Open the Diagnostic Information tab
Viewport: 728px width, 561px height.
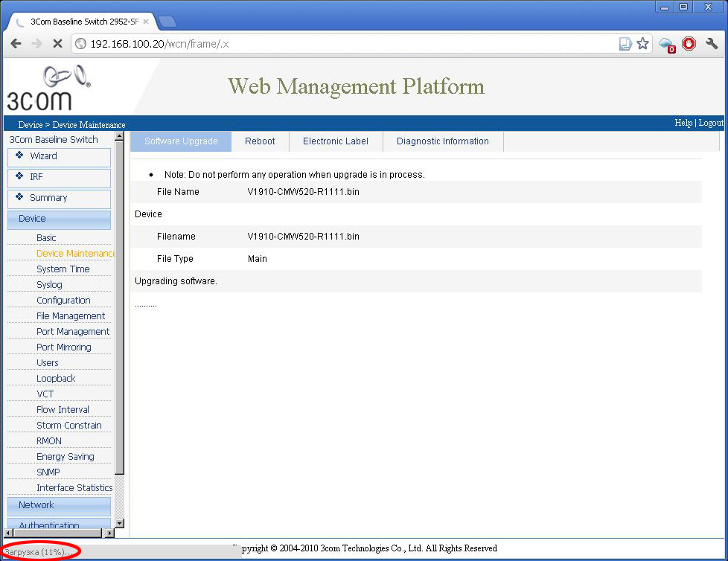coord(443,141)
